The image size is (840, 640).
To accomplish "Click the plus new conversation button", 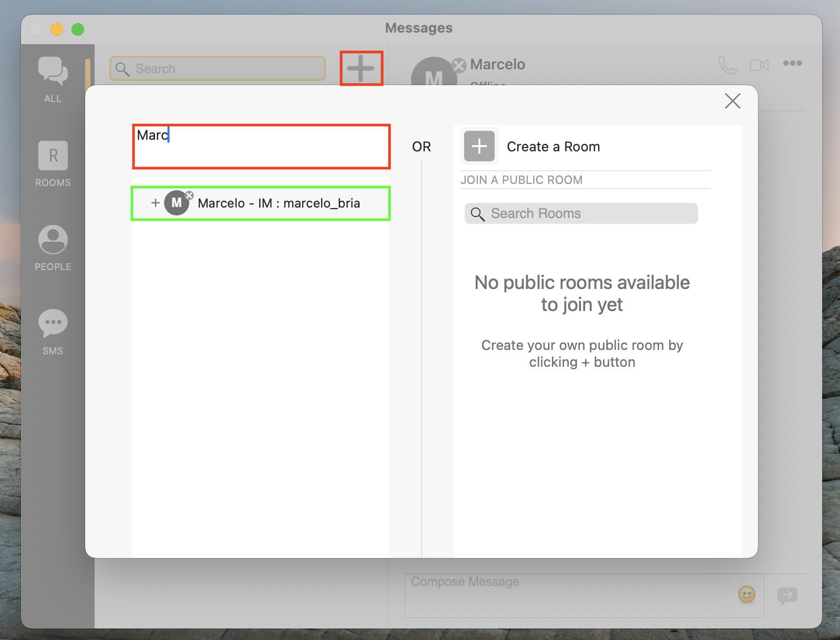I will click(x=361, y=68).
